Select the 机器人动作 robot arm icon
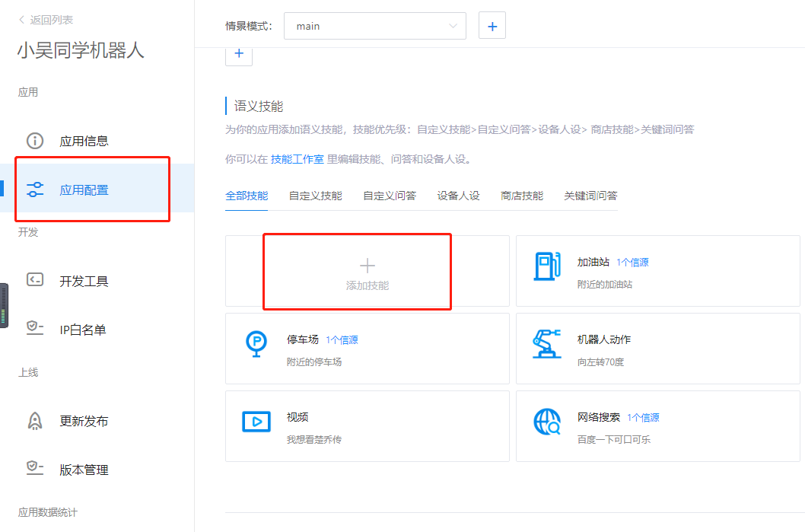 click(x=547, y=344)
